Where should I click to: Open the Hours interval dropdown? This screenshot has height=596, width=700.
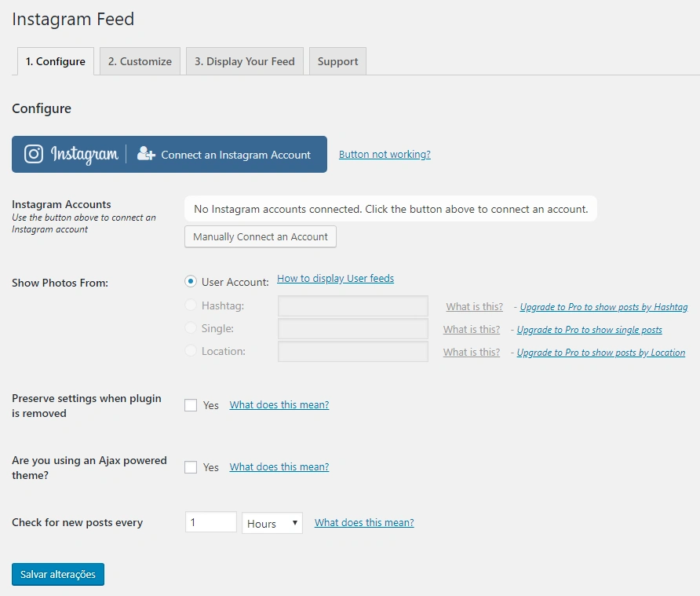(x=272, y=523)
